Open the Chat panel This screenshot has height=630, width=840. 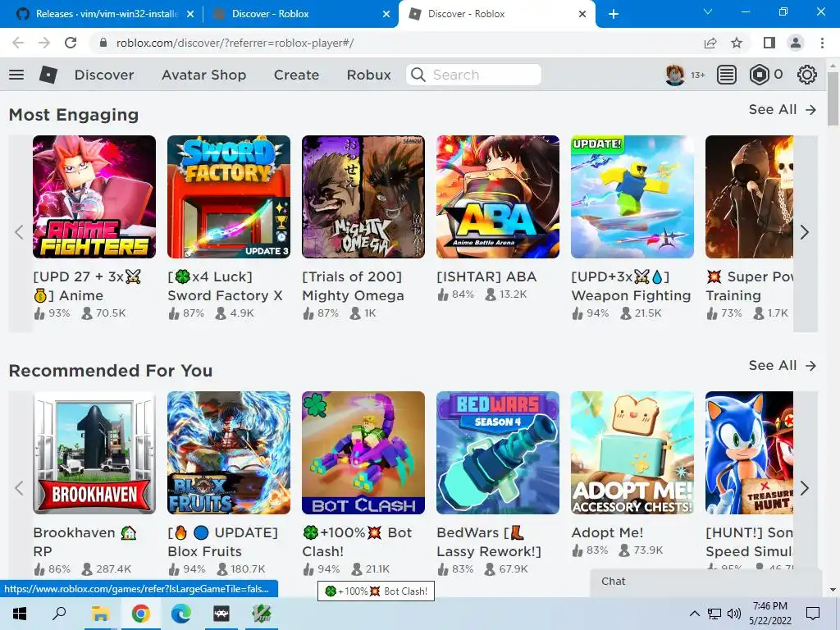pyautogui.click(x=705, y=582)
